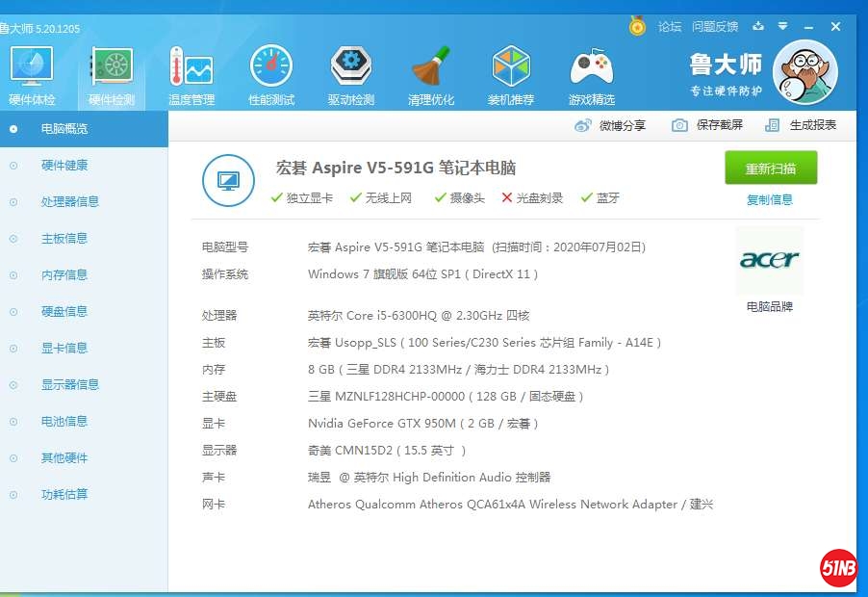Click the 复制信息 link
Image resolution: width=868 pixels, height=597 pixels.
coord(770,199)
